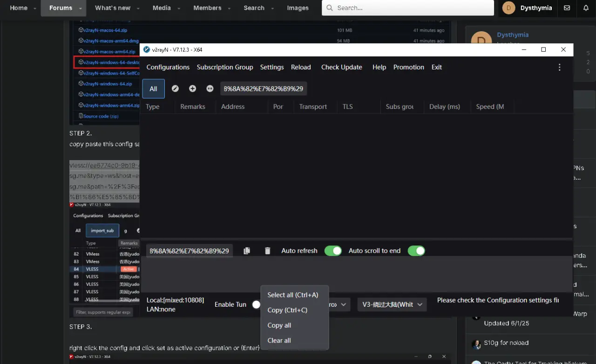This screenshot has width=596, height=364.
Task: Click the message filter field above the log
Action: [190, 251]
